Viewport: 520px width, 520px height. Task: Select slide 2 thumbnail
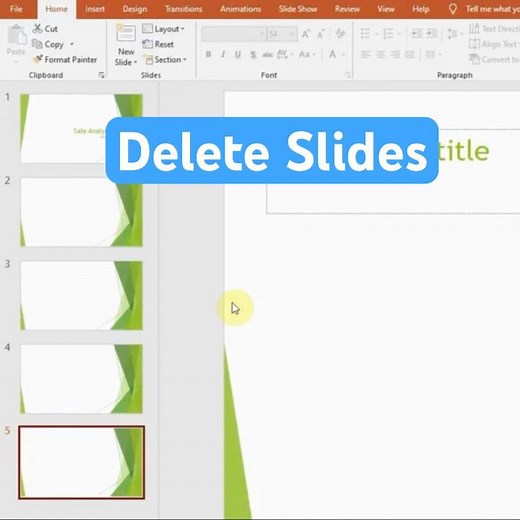[x=81, y=212]
